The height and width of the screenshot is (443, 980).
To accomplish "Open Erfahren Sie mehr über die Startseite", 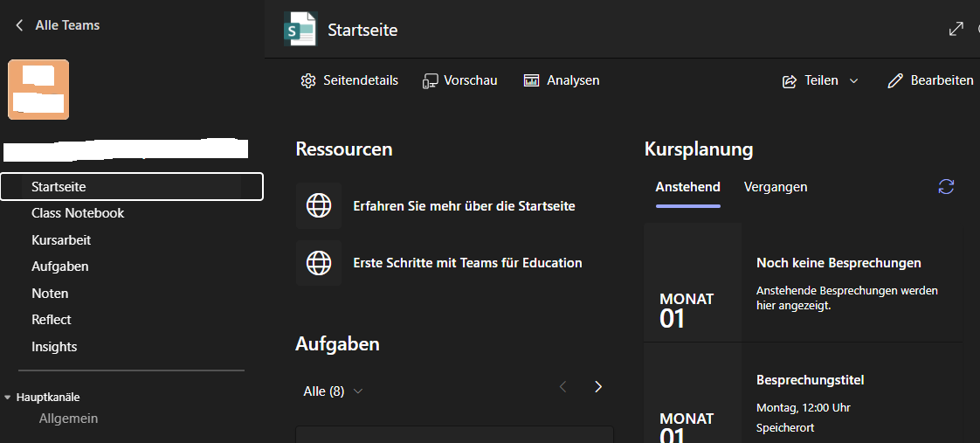I will click(464, 205).
